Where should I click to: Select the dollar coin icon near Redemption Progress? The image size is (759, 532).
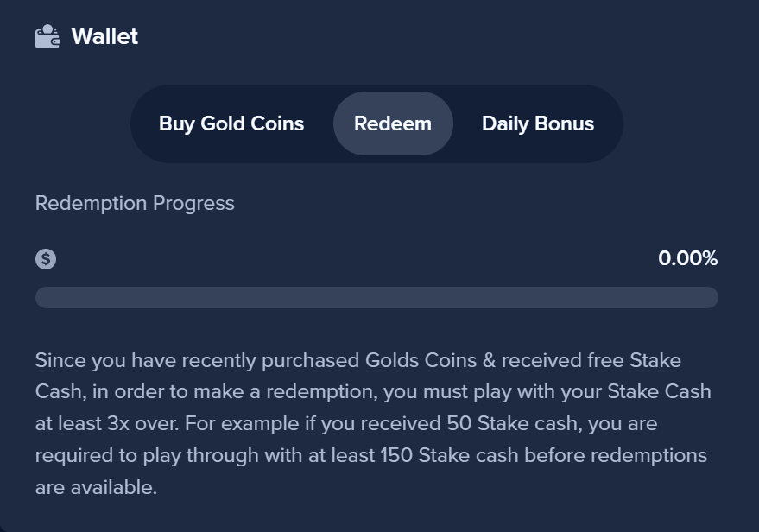[46, 257]
